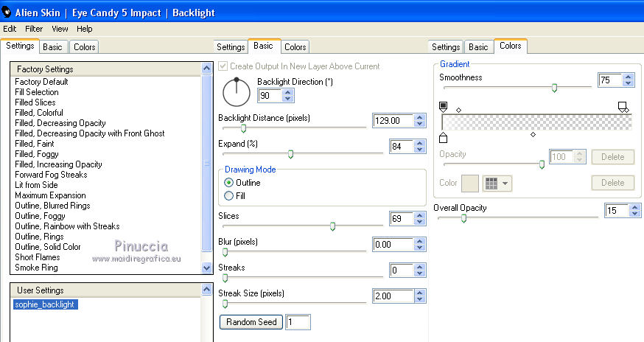Increase Expand value with the spinner
Image resolution: width=644 pixels, height=342 pixels.
(419, 143)
